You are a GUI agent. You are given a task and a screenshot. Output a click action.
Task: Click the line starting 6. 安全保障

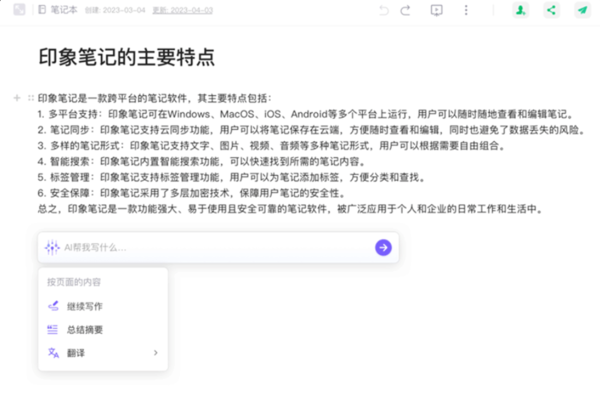192,193
